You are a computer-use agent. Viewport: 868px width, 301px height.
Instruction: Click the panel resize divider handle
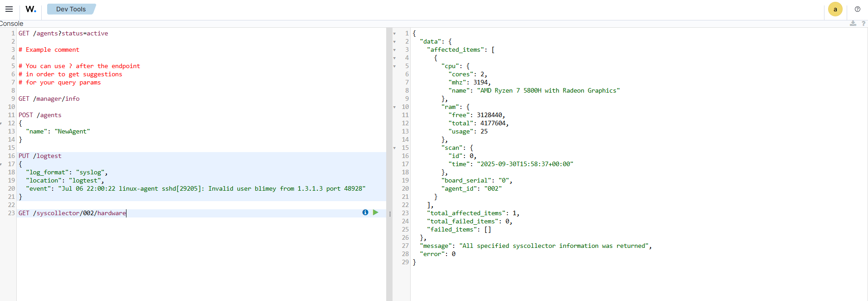pos(389,213)
